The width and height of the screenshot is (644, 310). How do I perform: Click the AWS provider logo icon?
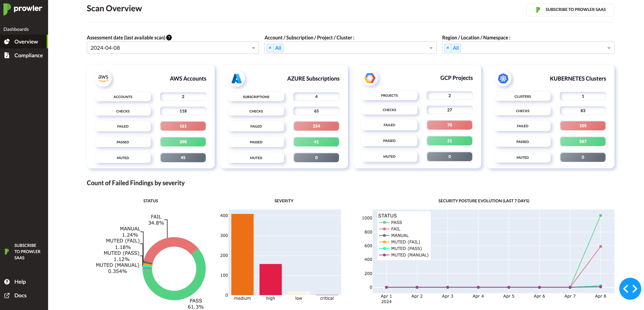pos(103,78)
